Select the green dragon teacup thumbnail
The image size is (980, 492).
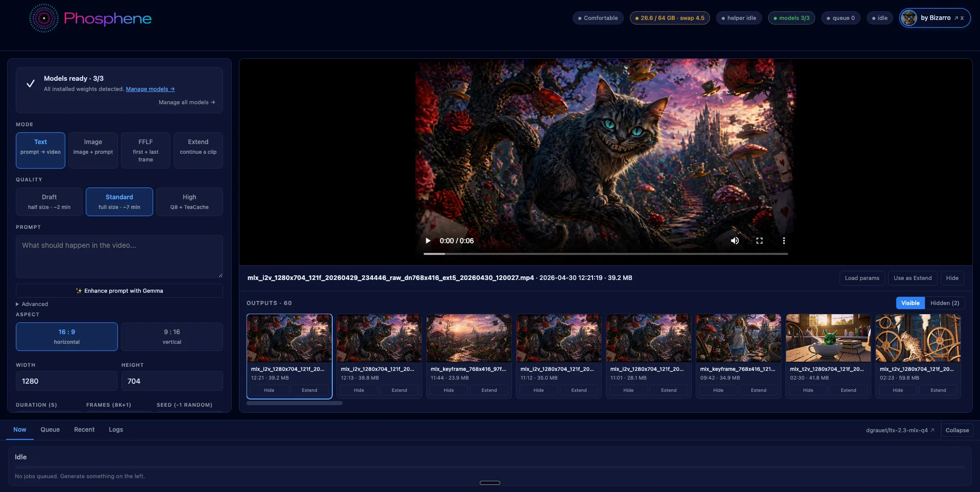(x=828, y=338)
